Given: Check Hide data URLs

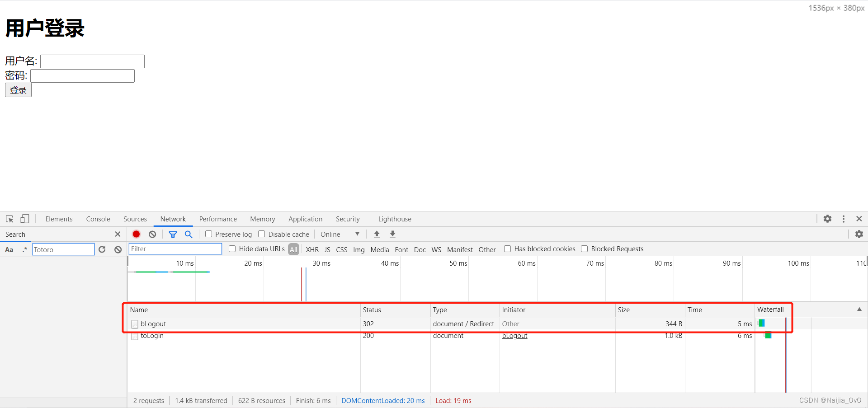Looking at the screenshot, I should (x=232, y=249).
